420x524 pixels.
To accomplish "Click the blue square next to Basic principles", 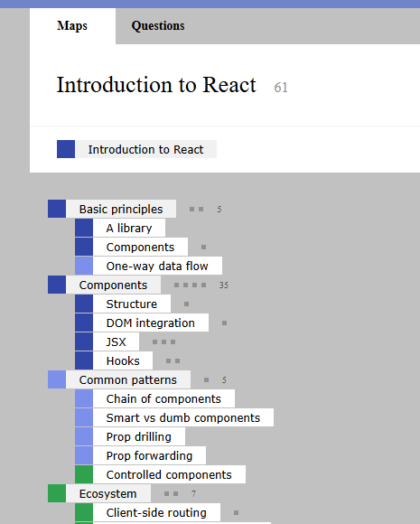I will [x=57, y=209].
